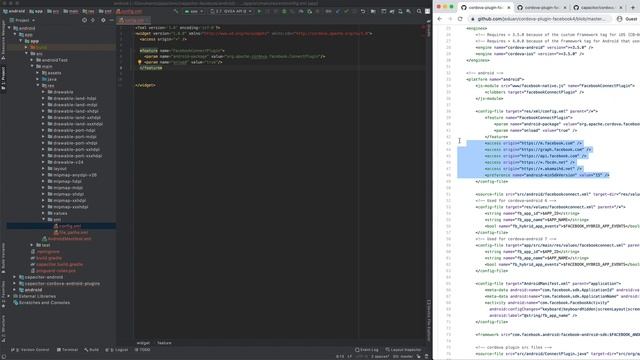Viewport: 640px width, 360px height.
Task: Open Device File Explorer side tab
Action: click(429, 320)
